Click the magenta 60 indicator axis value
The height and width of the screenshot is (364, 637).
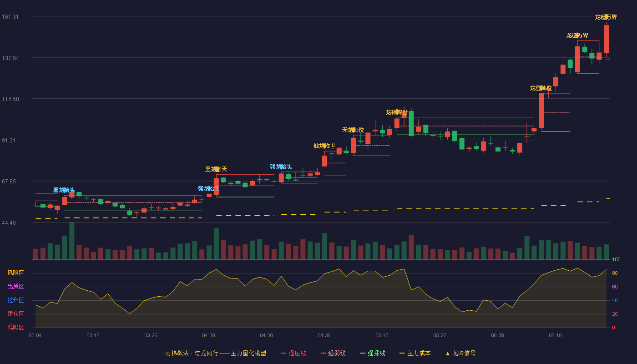tap(615, 287)
